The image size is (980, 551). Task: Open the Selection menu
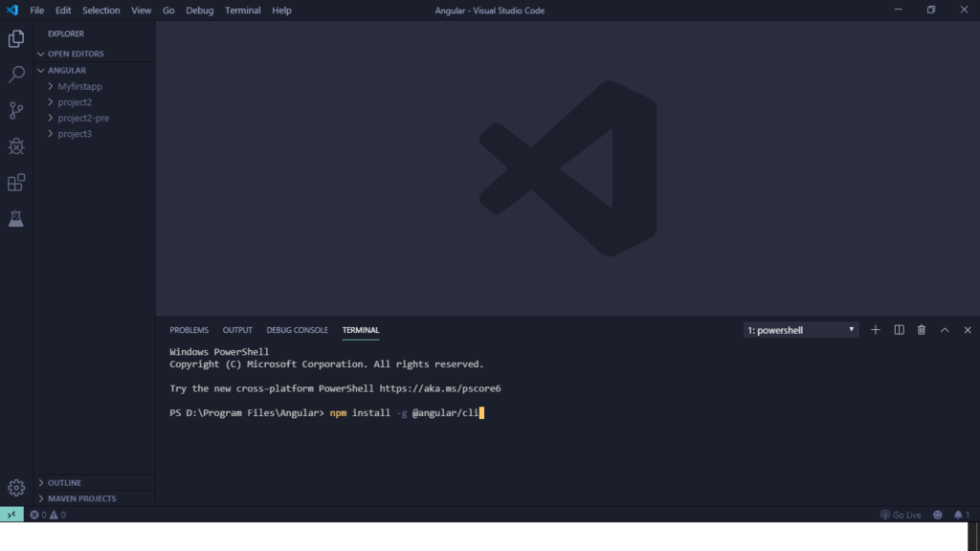tap(100, 10)
